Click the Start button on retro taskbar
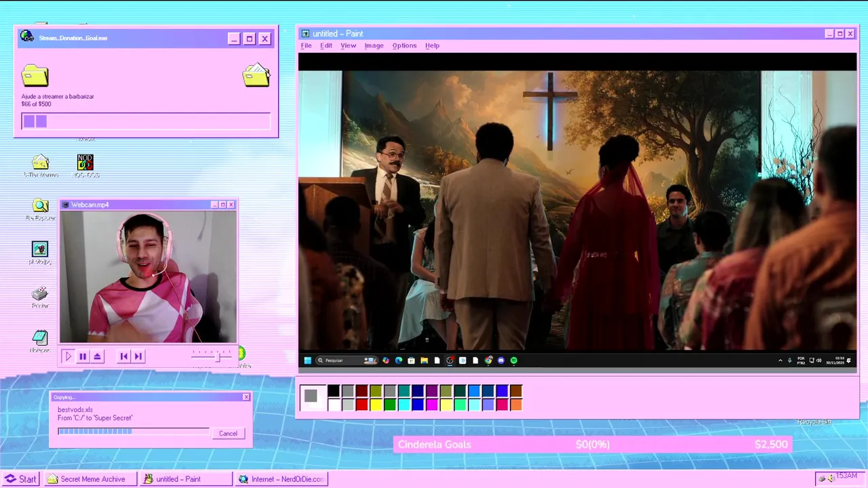This screenshot has height=488, width=868. [21, 479]
